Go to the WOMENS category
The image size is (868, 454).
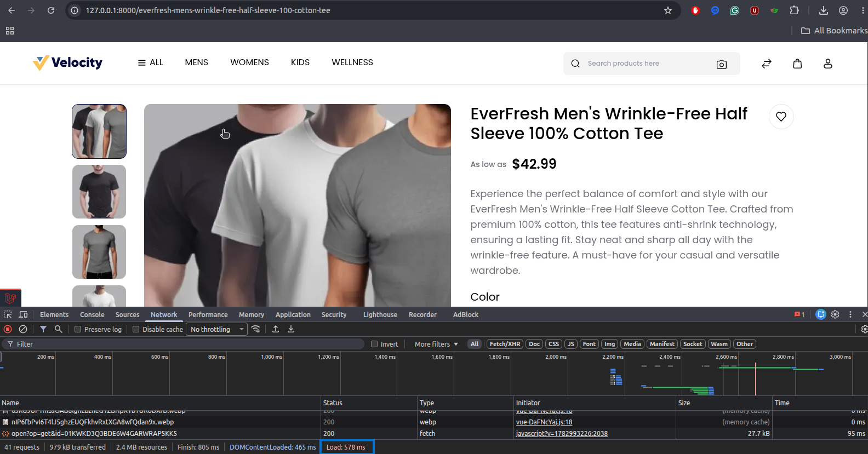click(249, 62)
